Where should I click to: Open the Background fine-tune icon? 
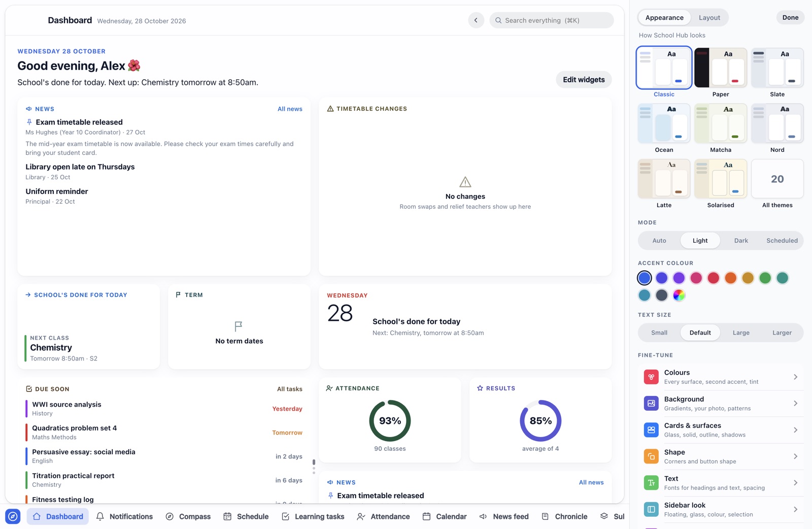pos(651,403)
